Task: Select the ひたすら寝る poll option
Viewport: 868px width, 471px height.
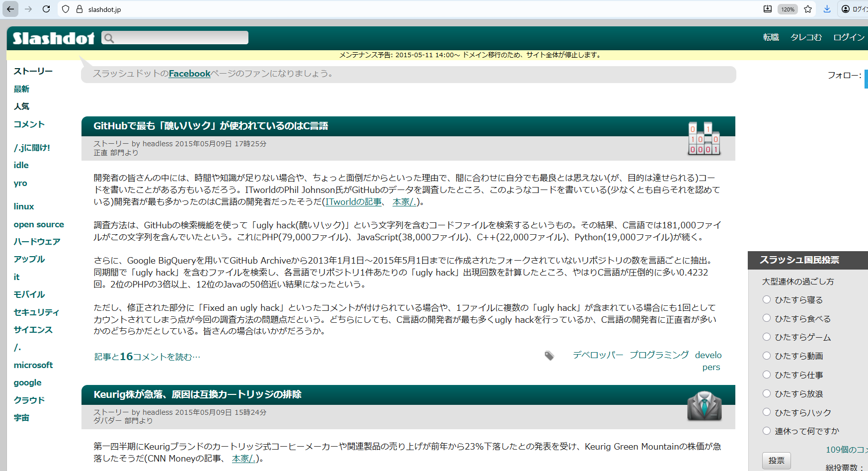Action: [767, 299]
